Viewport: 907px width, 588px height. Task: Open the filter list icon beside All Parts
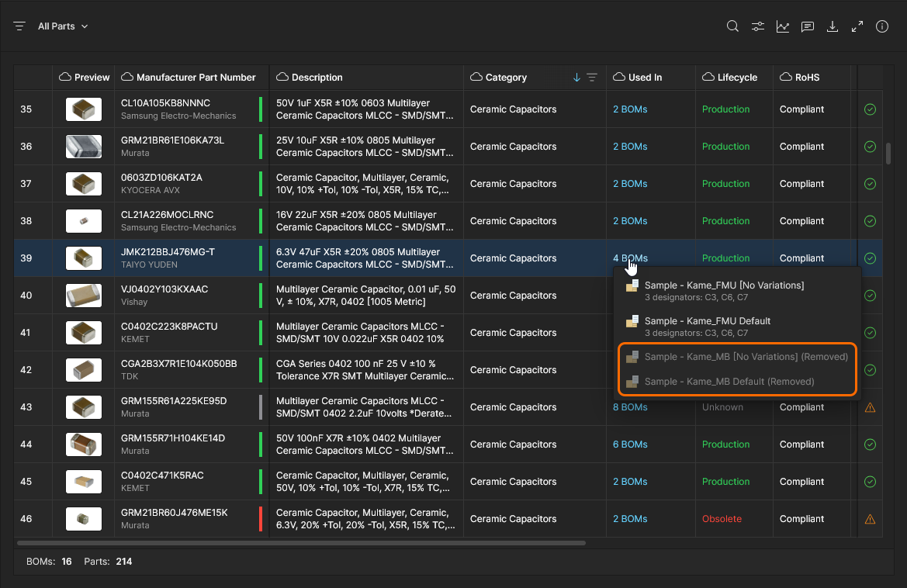tap(19, 26)
